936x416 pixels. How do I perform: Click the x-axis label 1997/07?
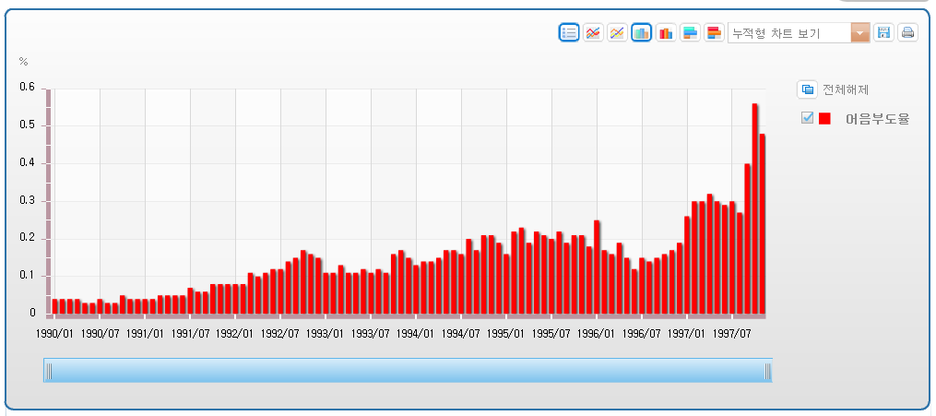point(732,332)
